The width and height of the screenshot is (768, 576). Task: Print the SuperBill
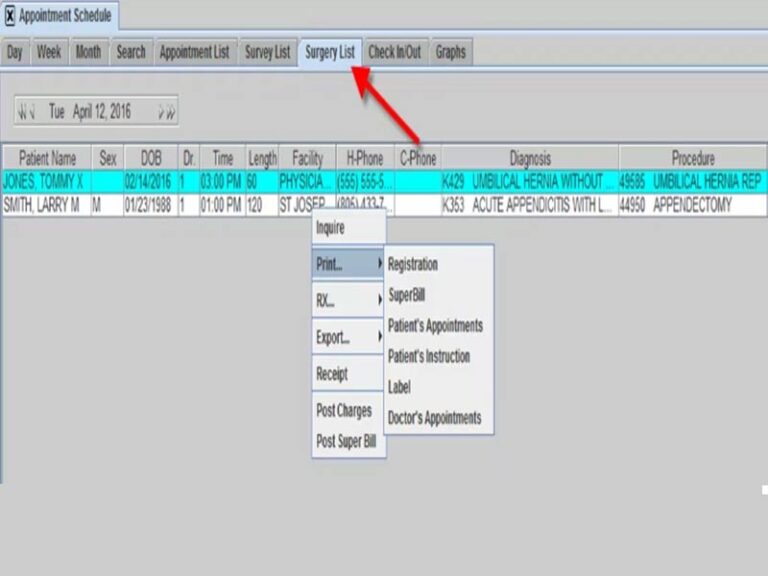(x=439, y=295)
